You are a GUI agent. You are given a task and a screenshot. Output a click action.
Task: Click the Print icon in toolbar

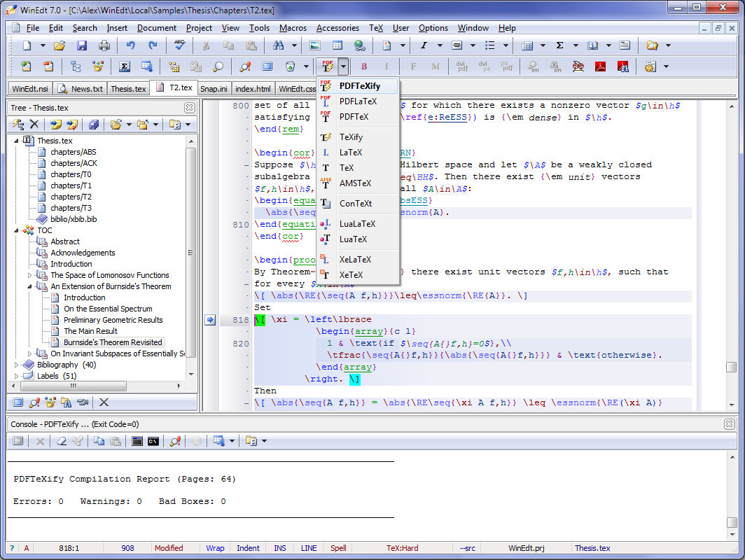coord(104,45)
